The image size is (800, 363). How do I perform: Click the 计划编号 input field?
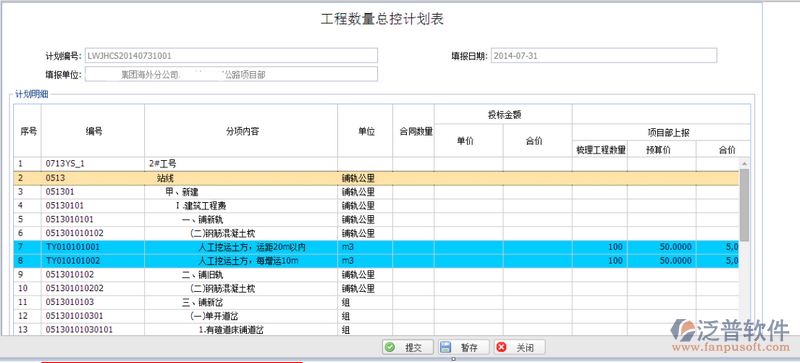pos(231,56)
